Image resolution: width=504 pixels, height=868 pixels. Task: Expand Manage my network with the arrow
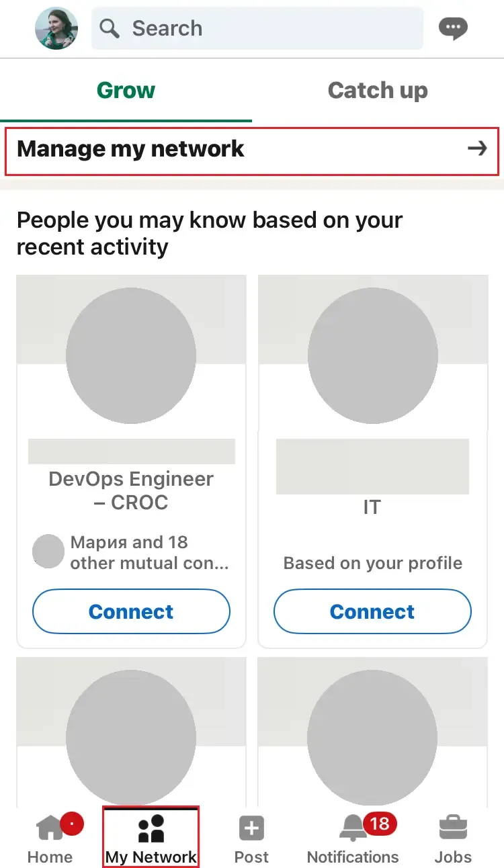pos(477,148)
